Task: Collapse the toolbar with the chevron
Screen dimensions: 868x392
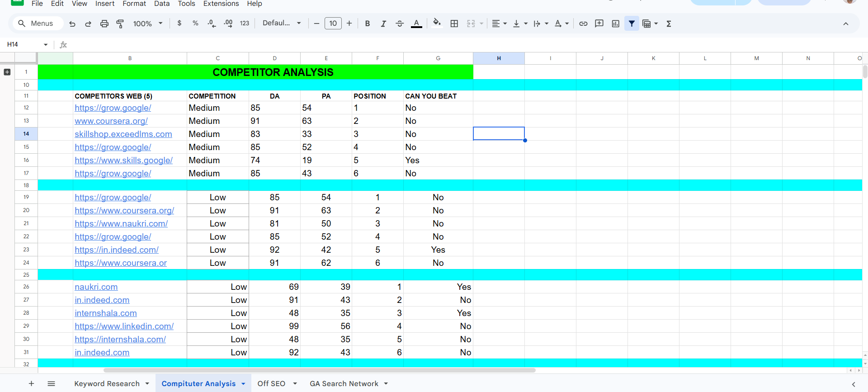Action: [846, 24]
